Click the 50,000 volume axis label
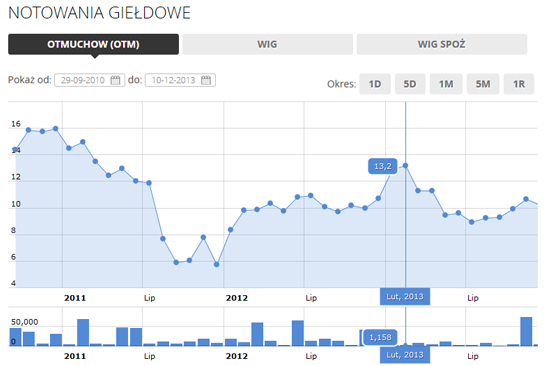 coord(24,322)
